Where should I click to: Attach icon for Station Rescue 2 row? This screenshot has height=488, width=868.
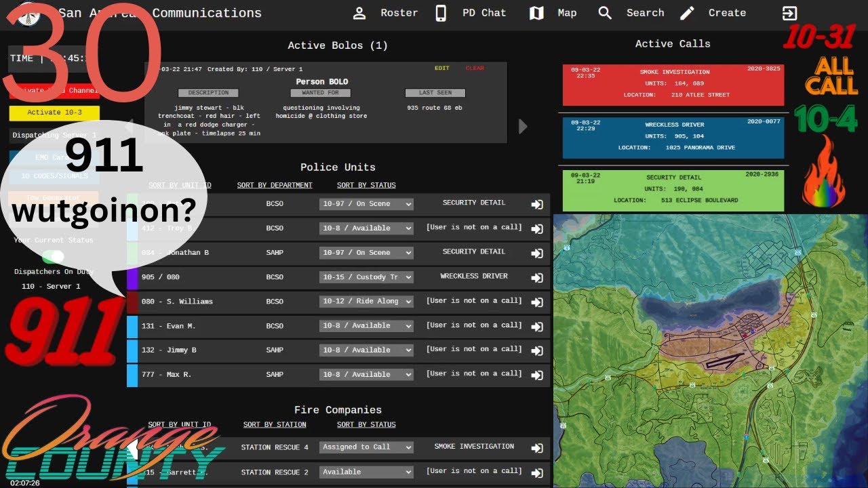537,472
